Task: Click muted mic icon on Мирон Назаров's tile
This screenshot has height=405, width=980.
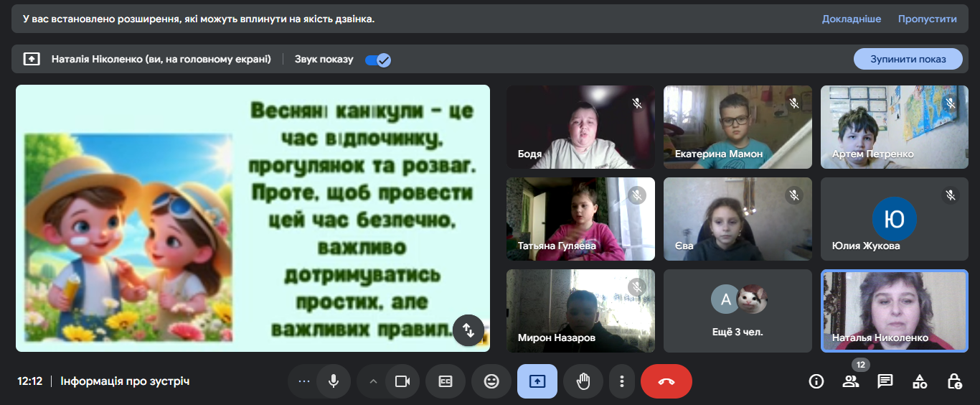Action: pyautogui.click(x=637, y=287)
